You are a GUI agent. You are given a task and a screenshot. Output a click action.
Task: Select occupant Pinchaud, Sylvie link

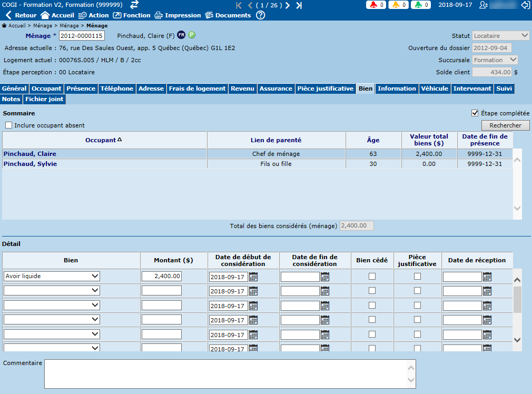[30, 164]
